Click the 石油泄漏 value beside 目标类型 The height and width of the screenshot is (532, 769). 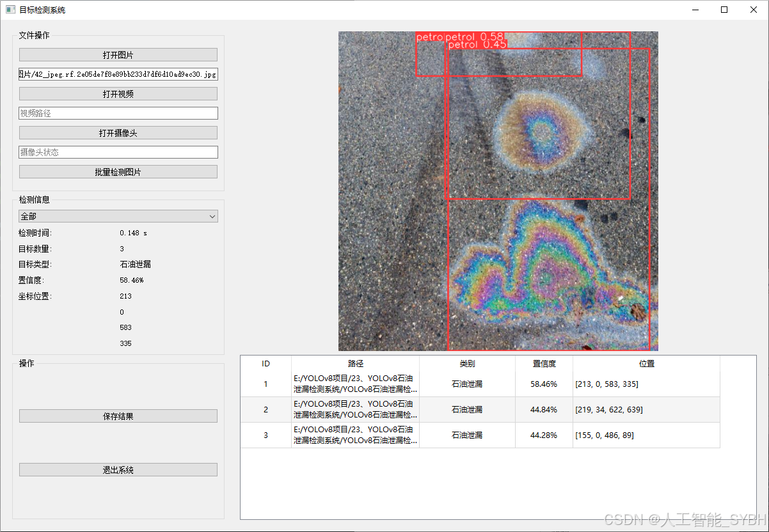135,265
